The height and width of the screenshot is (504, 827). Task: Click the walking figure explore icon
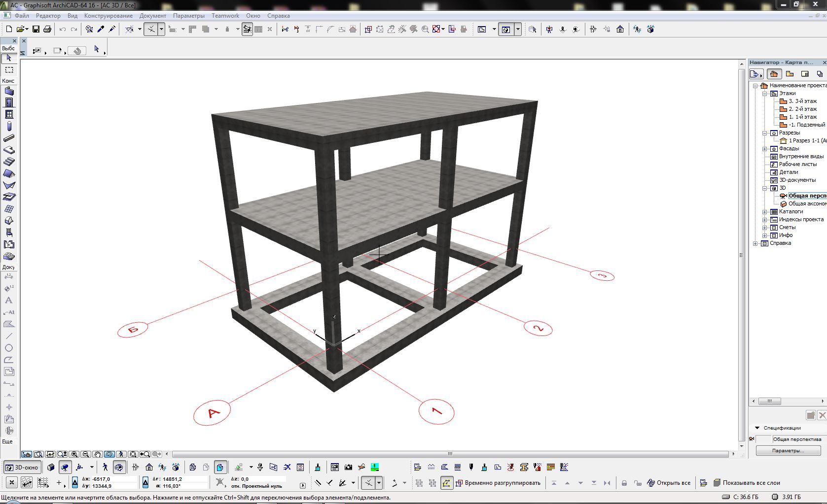pyautogui.click(x=105, y=467)
